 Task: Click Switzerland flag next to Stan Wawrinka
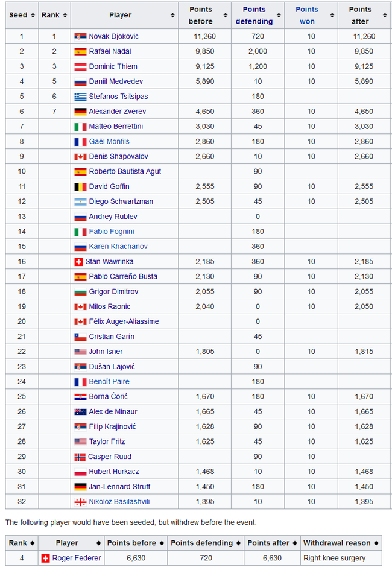[x=78, y=262]
